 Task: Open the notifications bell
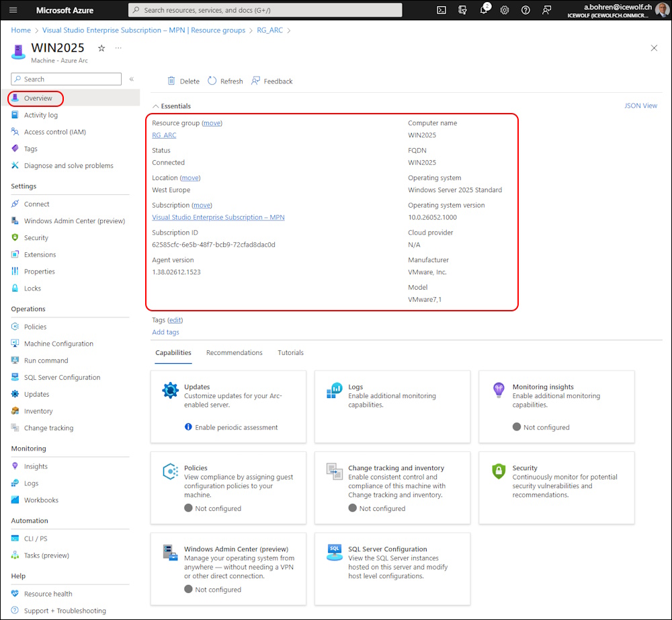(484, 9)
